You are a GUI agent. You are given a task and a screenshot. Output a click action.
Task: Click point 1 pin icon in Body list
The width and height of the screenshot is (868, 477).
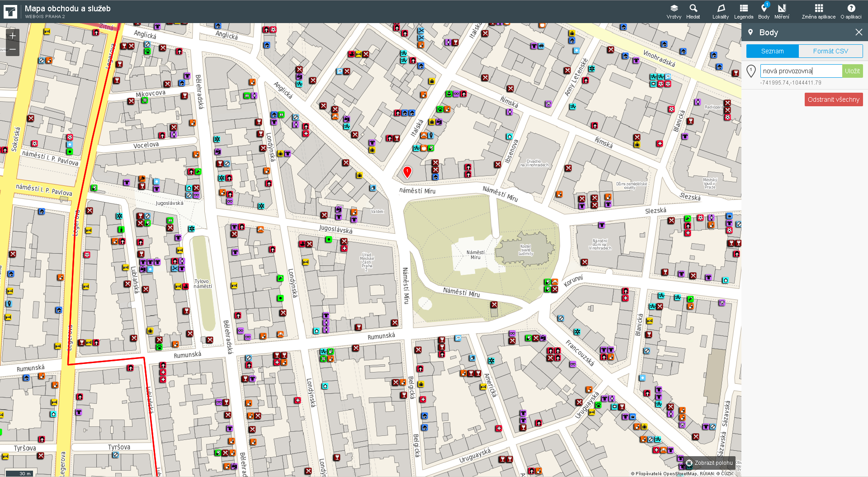751,71
